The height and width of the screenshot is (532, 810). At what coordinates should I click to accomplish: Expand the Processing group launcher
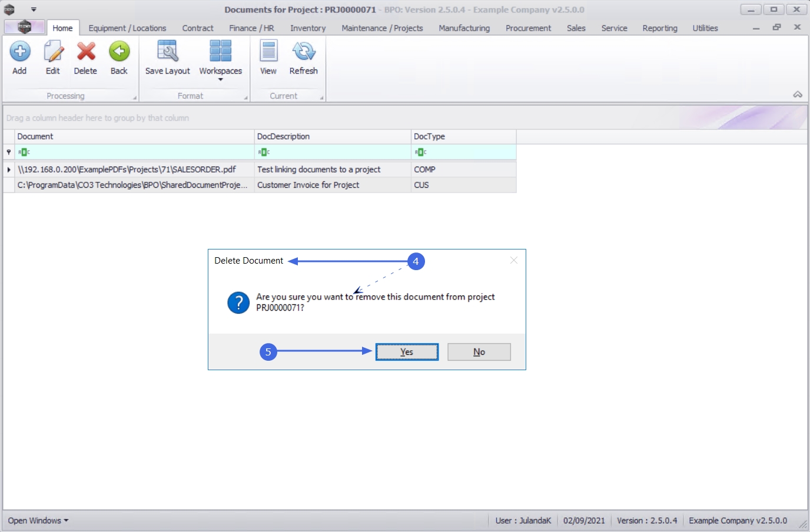point(134,98)
